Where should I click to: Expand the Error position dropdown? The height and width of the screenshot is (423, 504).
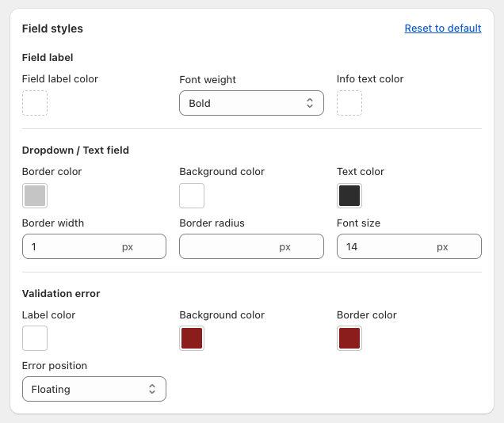pyautogui.click(x=94, y=389)
